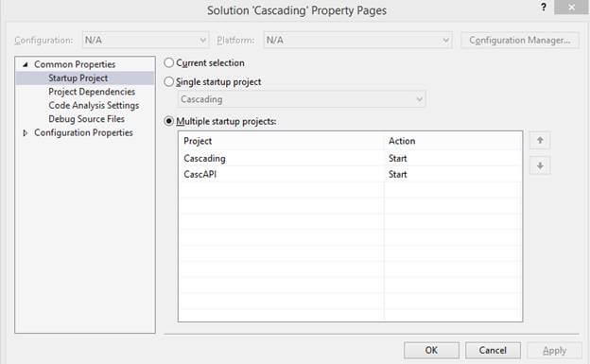Select Multiple startup projects radio button
590x364 pixels.
pos(169,121)
